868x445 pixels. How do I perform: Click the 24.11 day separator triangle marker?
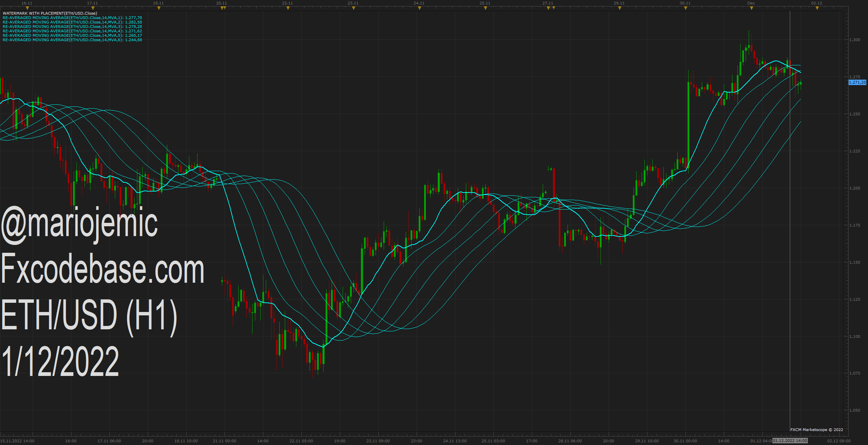coord(419,9)
